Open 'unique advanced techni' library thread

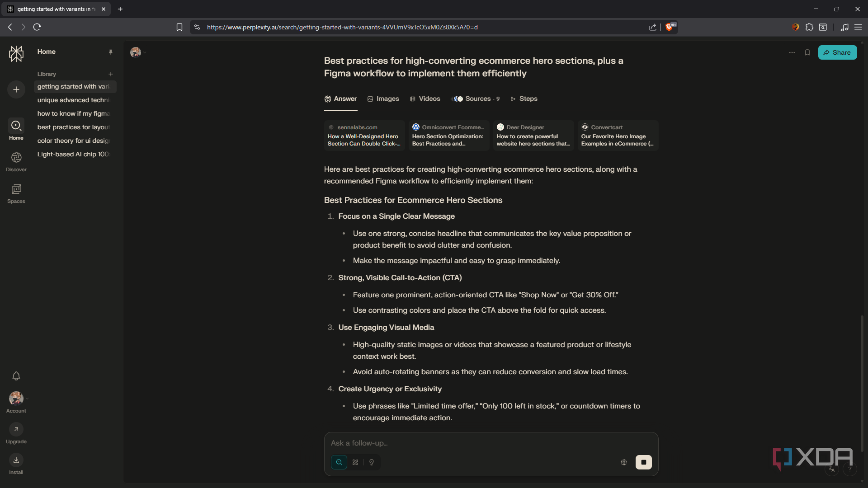click(74, 100)
